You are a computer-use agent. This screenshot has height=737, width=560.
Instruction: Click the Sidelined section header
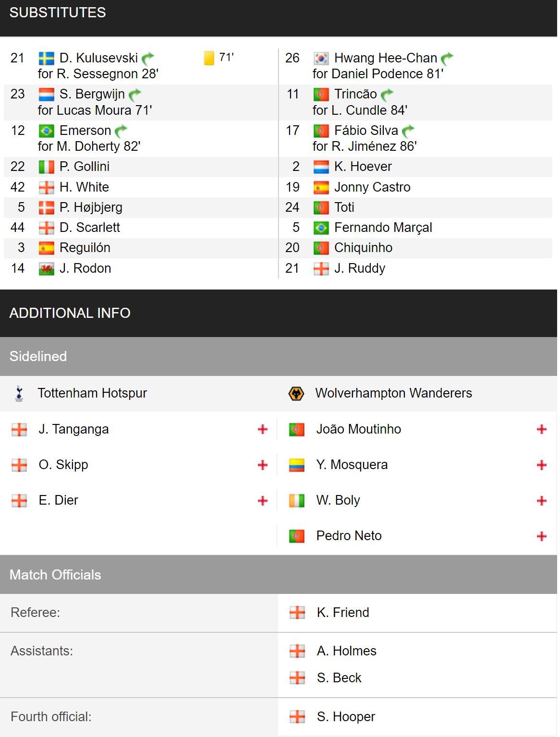coord(279,356)
